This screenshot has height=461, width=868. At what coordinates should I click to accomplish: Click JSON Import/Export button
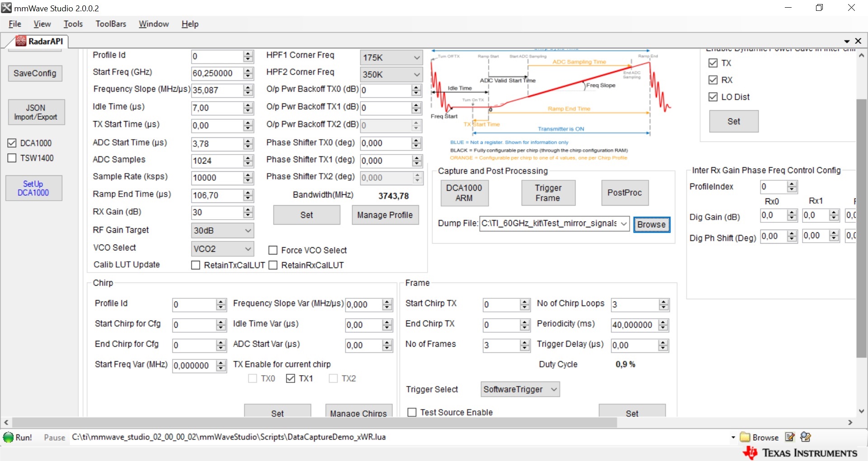point(36,112)
